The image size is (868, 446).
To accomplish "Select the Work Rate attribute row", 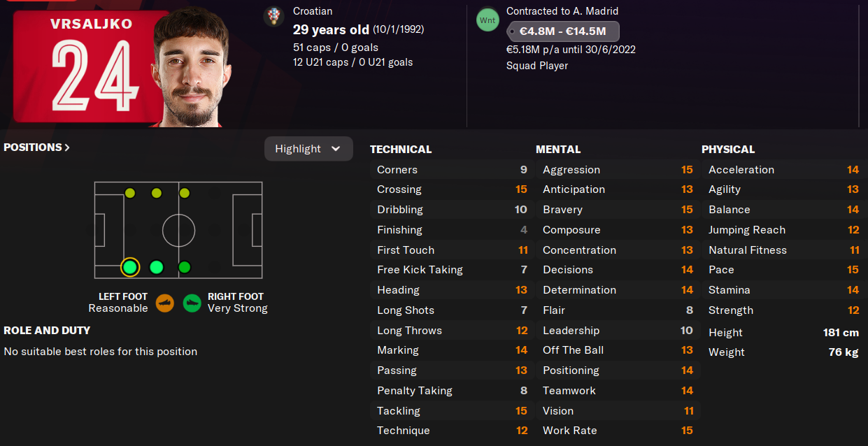I will (617, 431).
